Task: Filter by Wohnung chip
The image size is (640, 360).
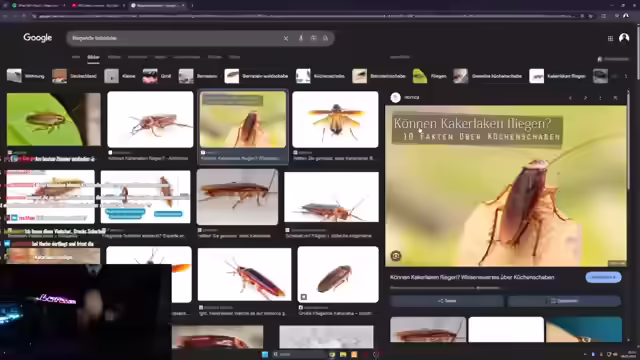Action: click(x=26, y=76)
